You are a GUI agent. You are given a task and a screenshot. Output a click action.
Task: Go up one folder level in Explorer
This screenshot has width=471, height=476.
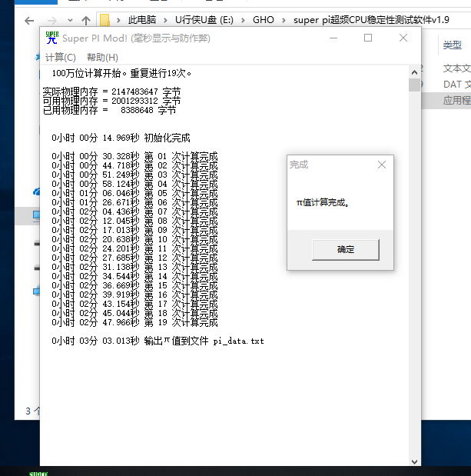pyautogui.click(x=86, y=21)
